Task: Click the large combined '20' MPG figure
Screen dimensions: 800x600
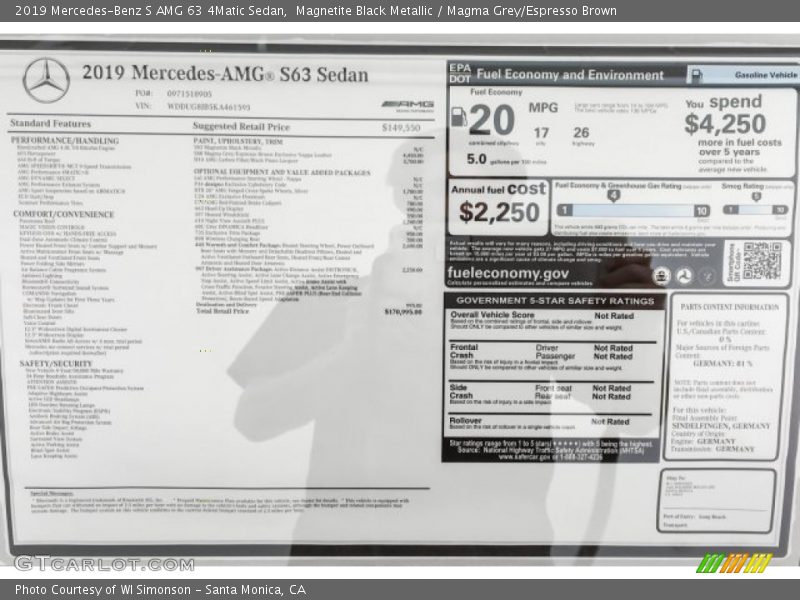Action: pyautogui.click(x=492, y=120)
